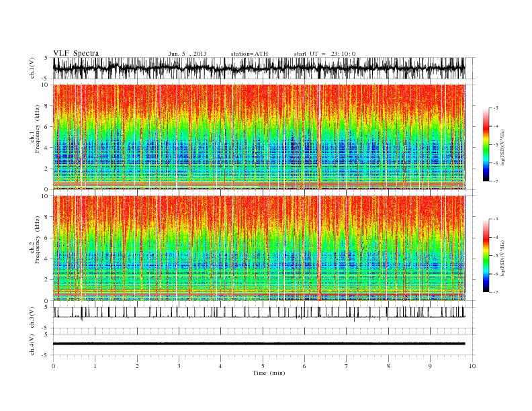532x411 pixels.
Task: Select the date label "Jun. 5, 2013"
Action: tap(187, 54)
